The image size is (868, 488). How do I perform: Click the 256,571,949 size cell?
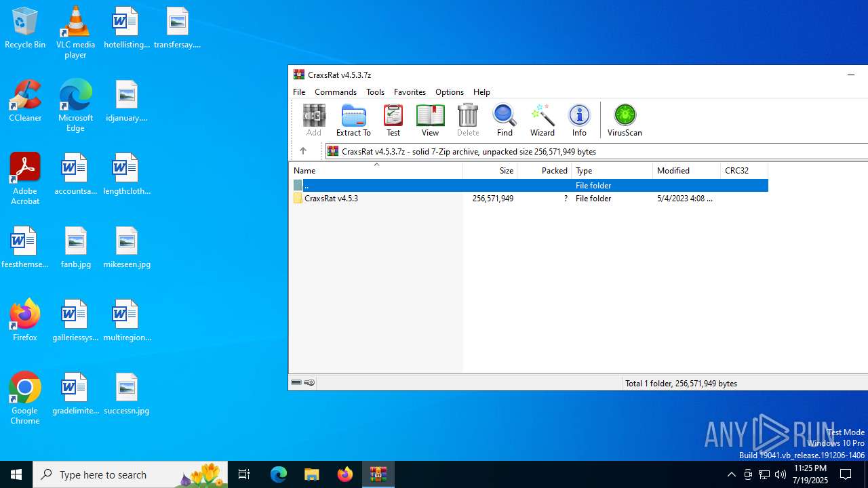click(493, 199)
